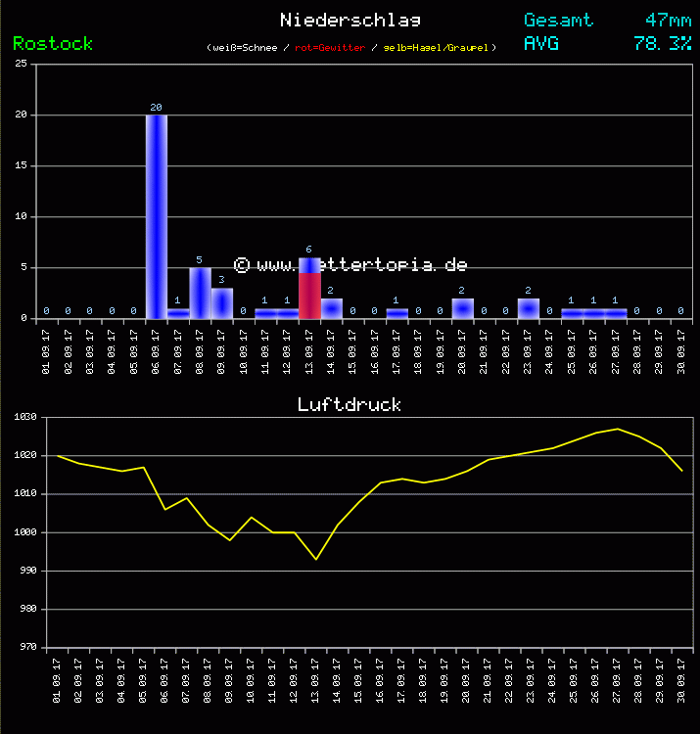Select the 30.09.17 date on the pressure axis
Viewport: 700px width, 734px height.
click(x=681, y=677)
